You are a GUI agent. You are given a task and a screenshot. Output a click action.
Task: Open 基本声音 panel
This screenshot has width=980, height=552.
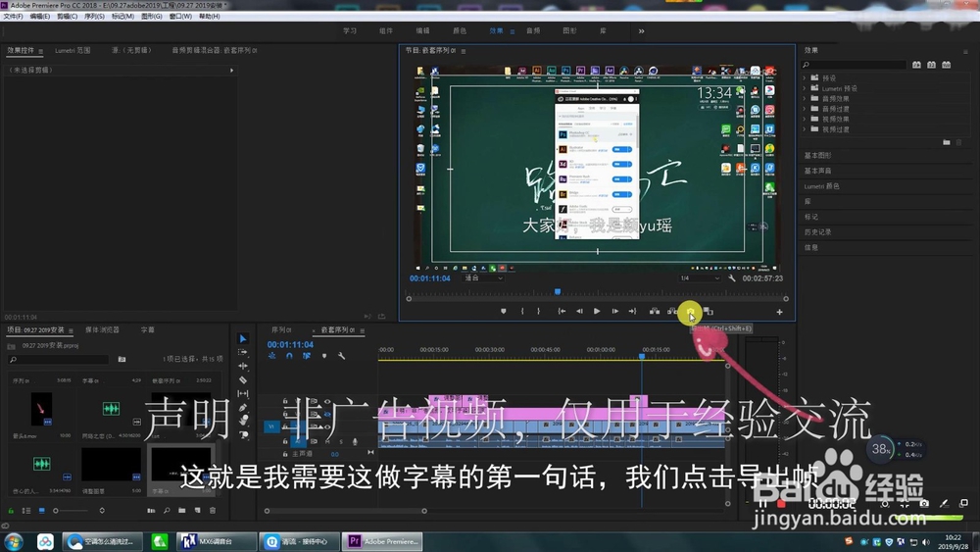817,171
